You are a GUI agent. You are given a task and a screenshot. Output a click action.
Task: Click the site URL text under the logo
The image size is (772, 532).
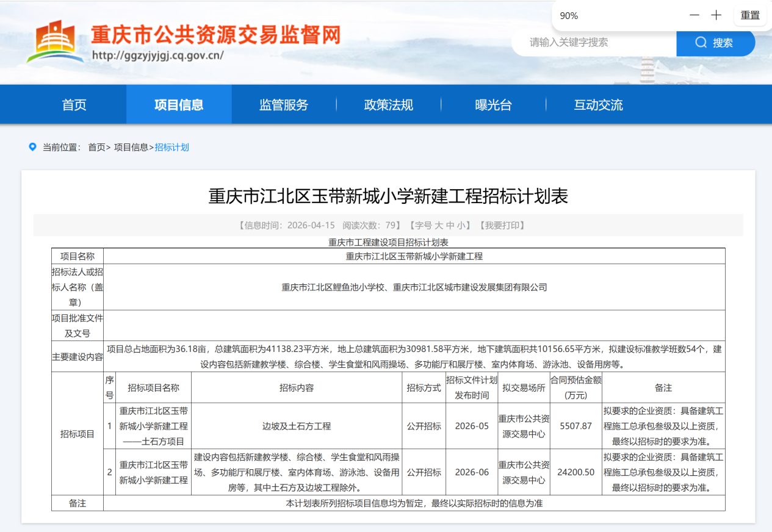157,56
